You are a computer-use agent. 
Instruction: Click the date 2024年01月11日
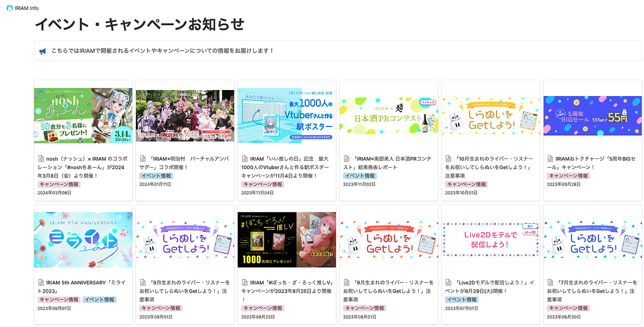click(x=156, y=185)
